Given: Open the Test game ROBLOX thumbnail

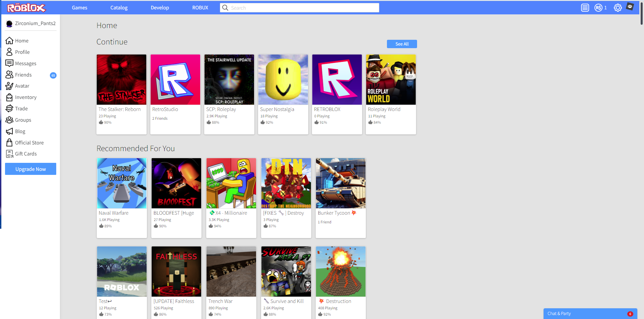Looking at the screenshot, I should [x=122, y=272].
